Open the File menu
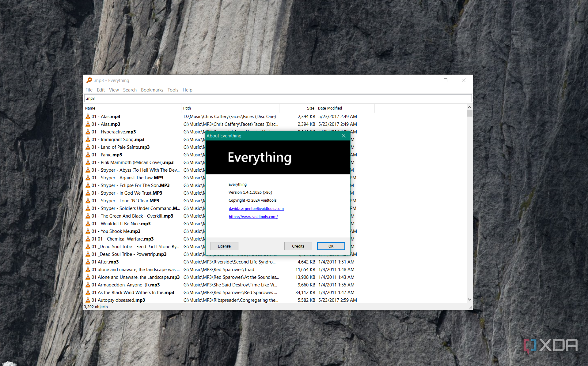 (x=89, y=90)
